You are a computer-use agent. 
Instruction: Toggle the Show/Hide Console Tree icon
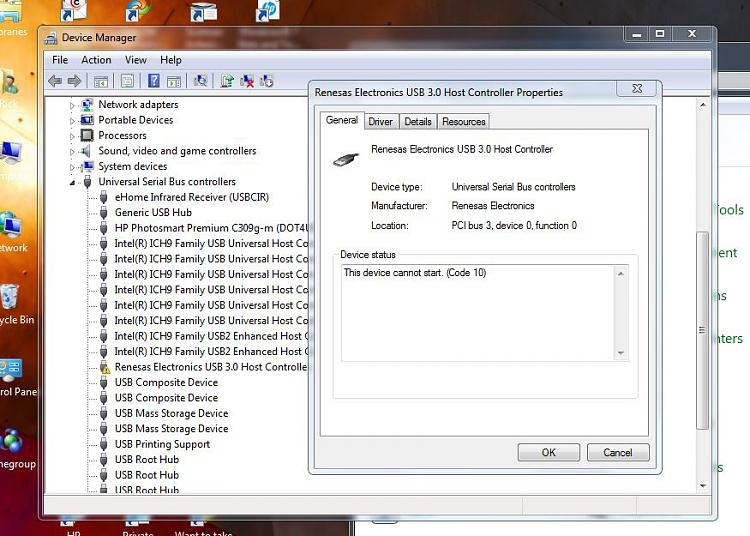(x=100, y=81)
